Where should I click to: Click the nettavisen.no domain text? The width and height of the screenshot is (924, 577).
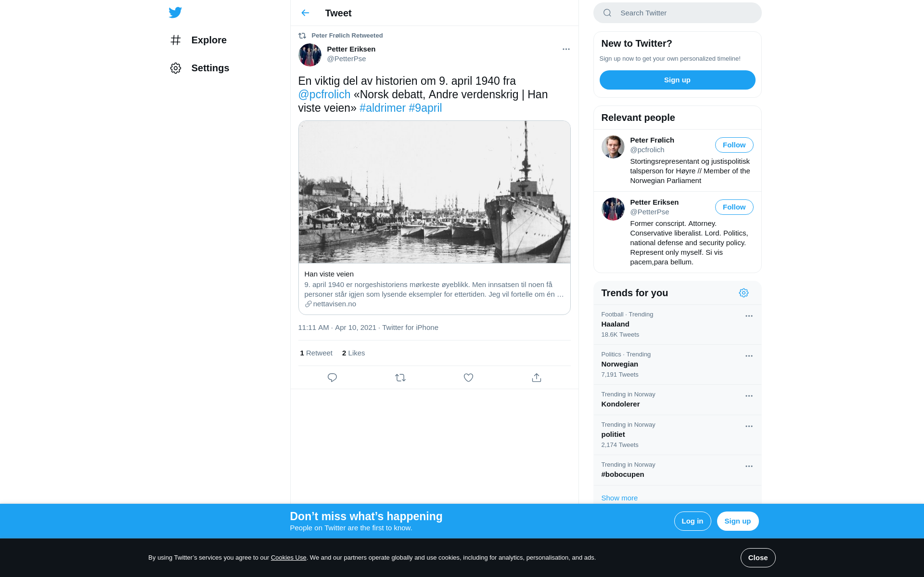334,304
